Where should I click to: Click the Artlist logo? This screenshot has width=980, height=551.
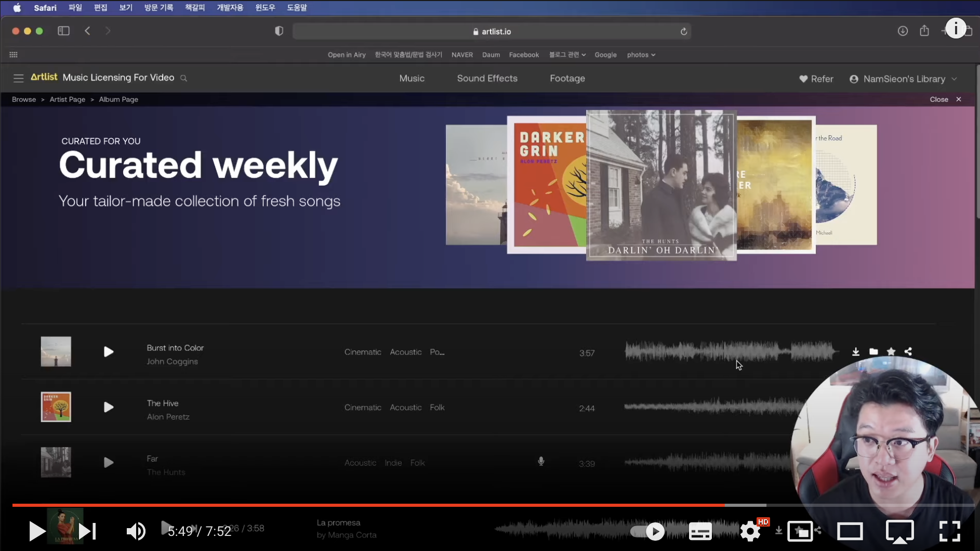pyautogui.click(x=44, y=77)
